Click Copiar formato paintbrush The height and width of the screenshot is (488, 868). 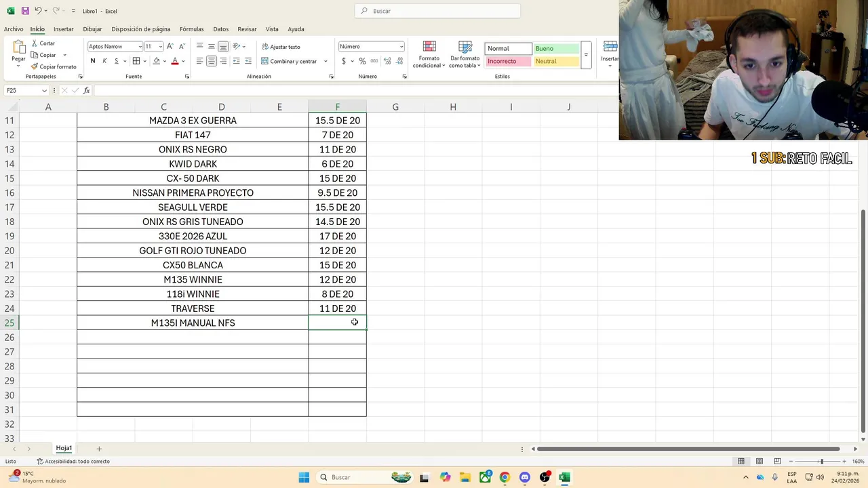point(35,66)
